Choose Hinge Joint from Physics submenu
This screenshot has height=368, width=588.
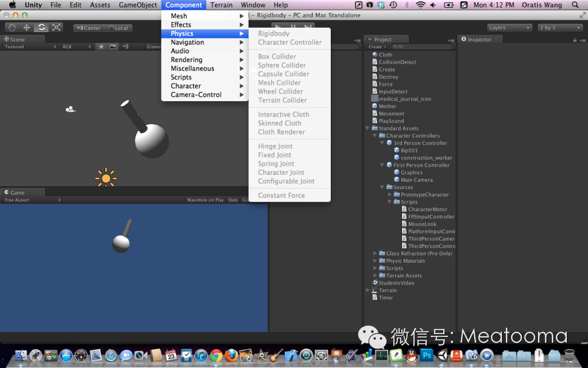289,146
